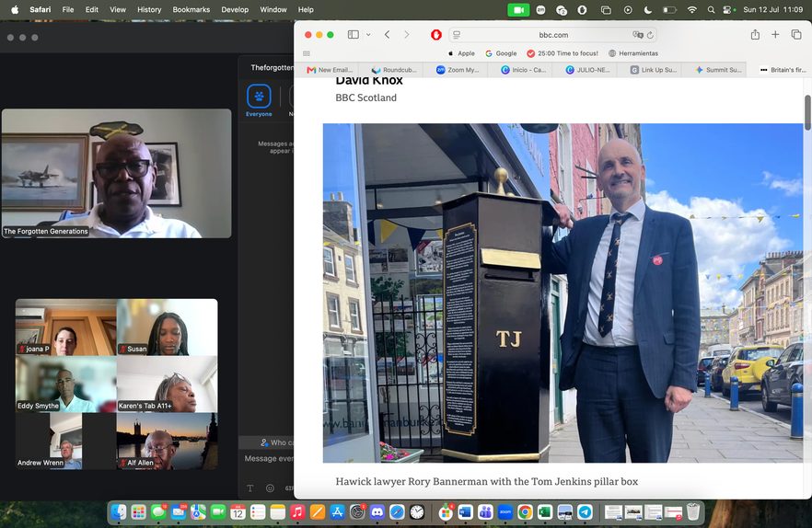Open Messages from the Dock

click(x=158, y=512)
